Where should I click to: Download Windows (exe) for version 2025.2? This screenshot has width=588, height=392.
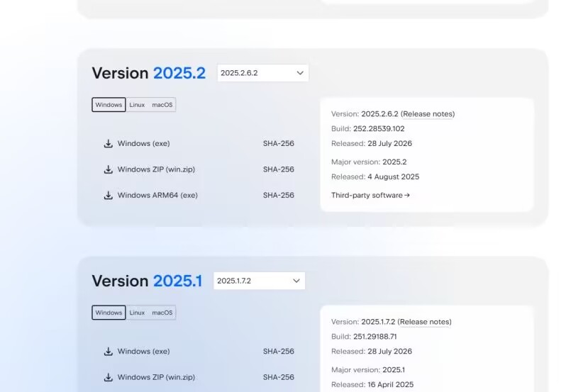[x=143, y=143]
